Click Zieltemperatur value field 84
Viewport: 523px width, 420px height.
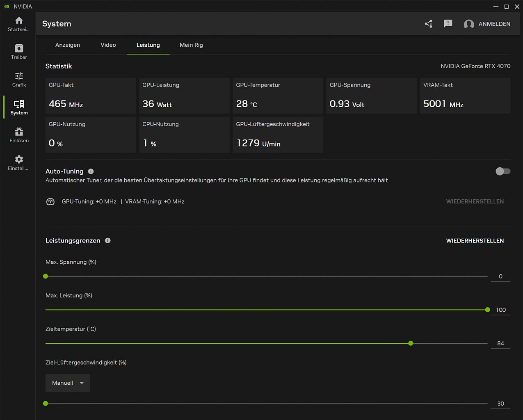point(500,343)
